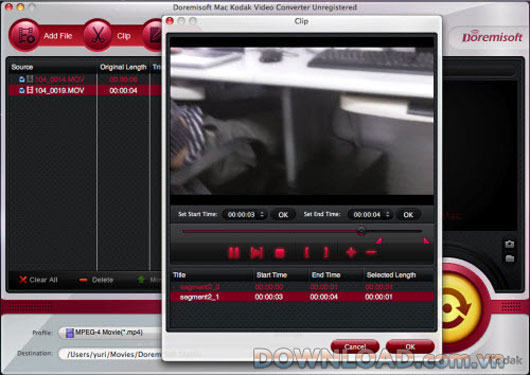530x375 pixels.
Task: Click segment2_1 end time 00:00:04
Action: [323, 297]
